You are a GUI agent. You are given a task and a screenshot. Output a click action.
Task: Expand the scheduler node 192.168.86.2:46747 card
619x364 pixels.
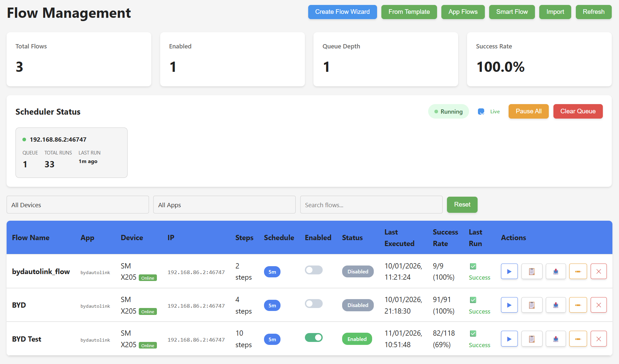point(71,153)
